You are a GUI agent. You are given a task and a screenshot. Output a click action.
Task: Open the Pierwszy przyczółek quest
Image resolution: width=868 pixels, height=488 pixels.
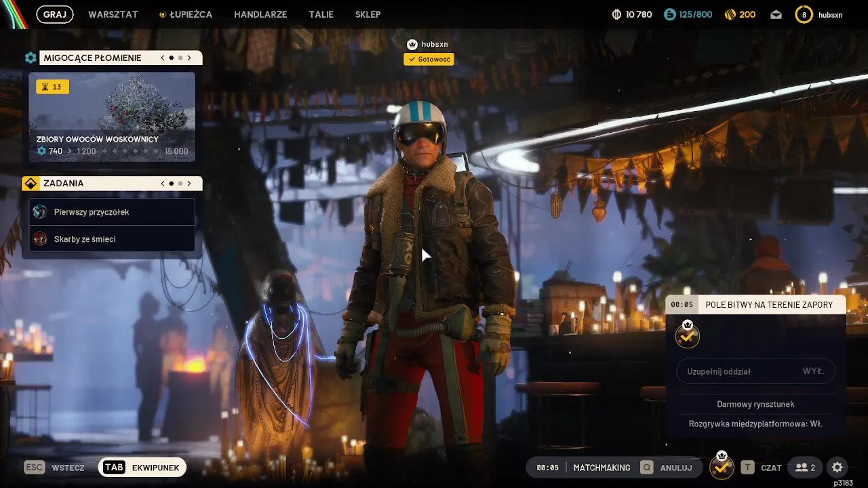(x=112, y=212)
